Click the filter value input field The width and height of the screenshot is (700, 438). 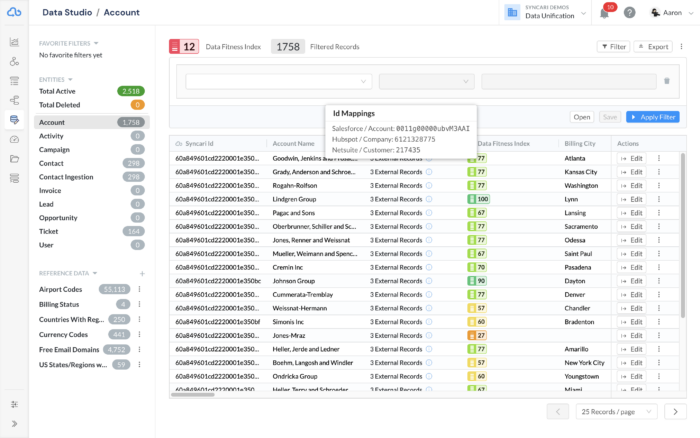click(x=569, y=81)
